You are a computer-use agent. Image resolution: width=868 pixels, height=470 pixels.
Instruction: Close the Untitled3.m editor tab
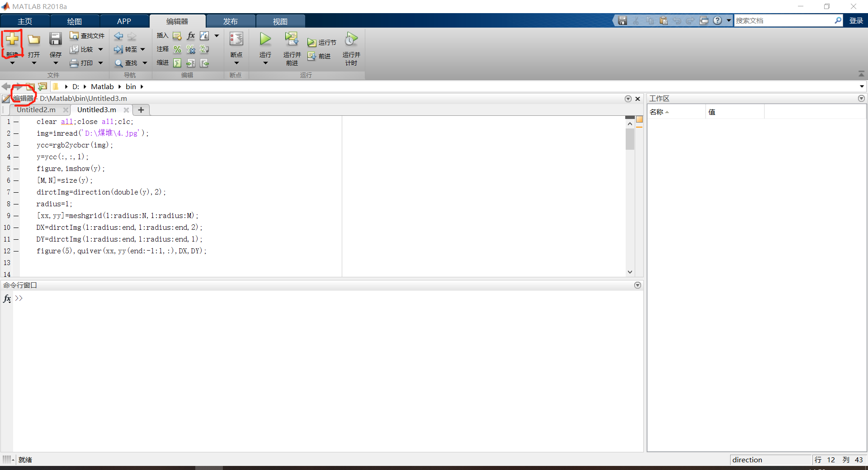click(x=126, y=109)
